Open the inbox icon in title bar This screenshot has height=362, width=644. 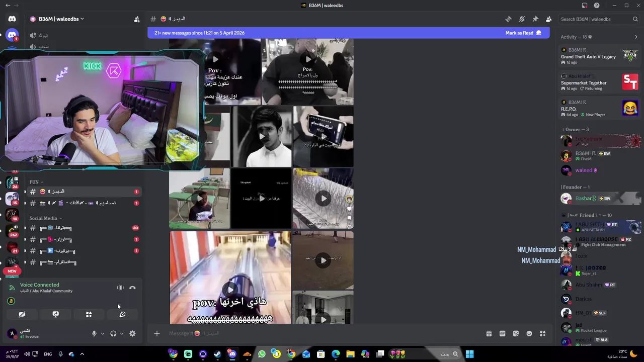click(584, 6)
